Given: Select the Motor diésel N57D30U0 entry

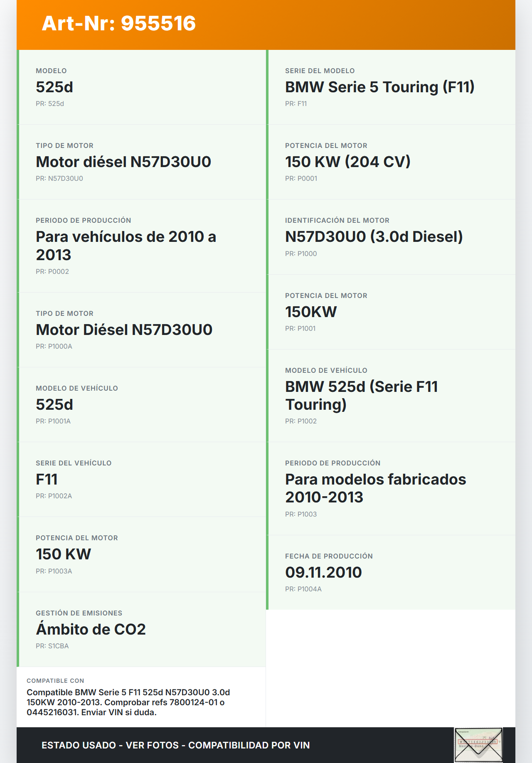Looking at the screenshot, I should (x=123, y=162).
